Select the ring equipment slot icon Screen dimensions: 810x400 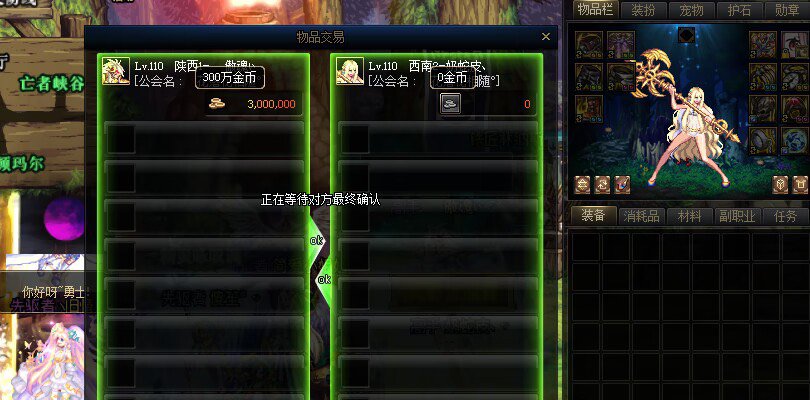pos(763,141)
